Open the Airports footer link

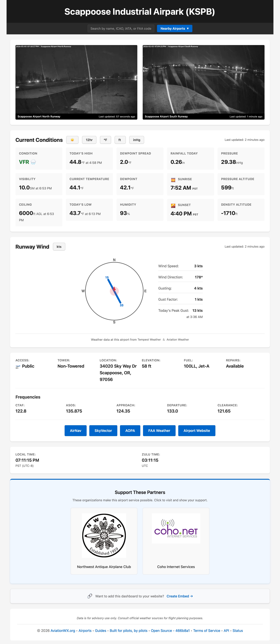tap(85, 631)
